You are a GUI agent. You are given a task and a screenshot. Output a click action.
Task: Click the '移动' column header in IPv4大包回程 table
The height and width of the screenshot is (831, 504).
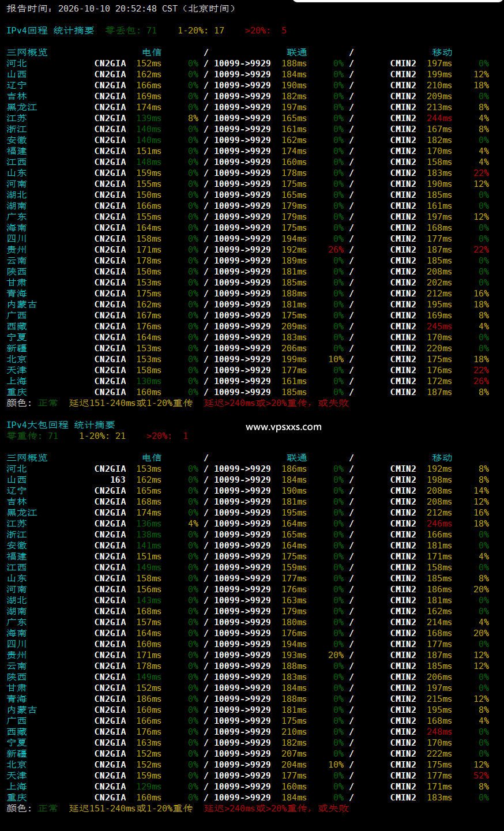(442, 458)
